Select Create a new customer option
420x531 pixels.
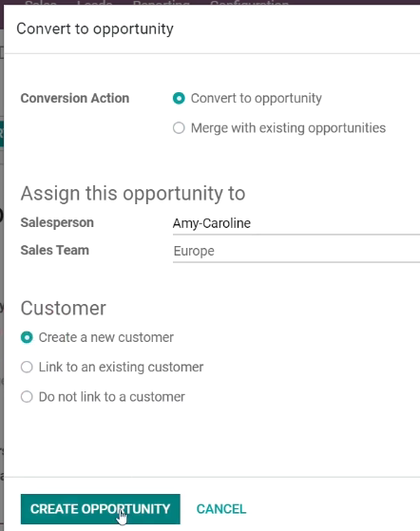27,337
